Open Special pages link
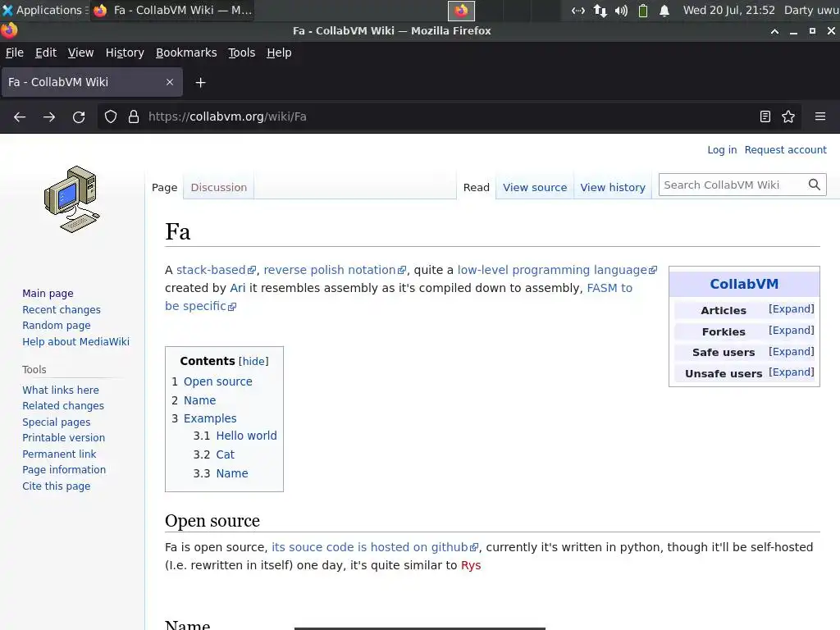Viewport: 840px width, 630px height. coord(57,422)
